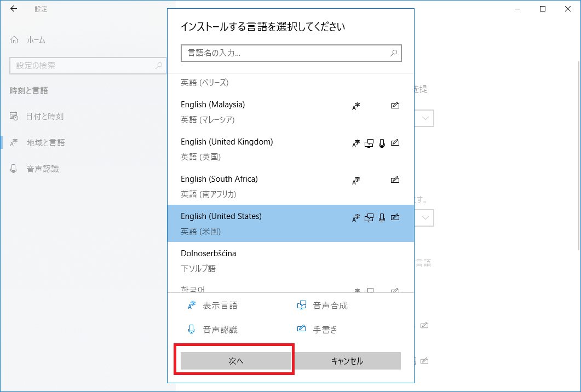Focus the 言語名の入力 search field

pyautogui.click(x=291, y=53)
